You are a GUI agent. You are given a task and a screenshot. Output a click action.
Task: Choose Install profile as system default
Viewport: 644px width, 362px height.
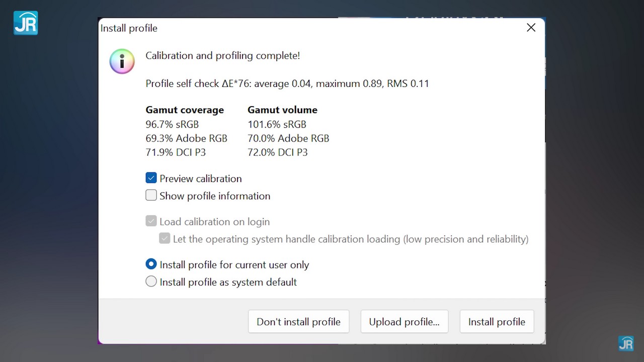coord(151,282)
